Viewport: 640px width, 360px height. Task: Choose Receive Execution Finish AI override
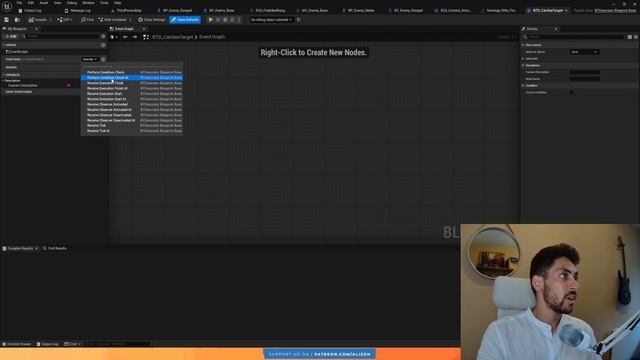click(131, 88)
